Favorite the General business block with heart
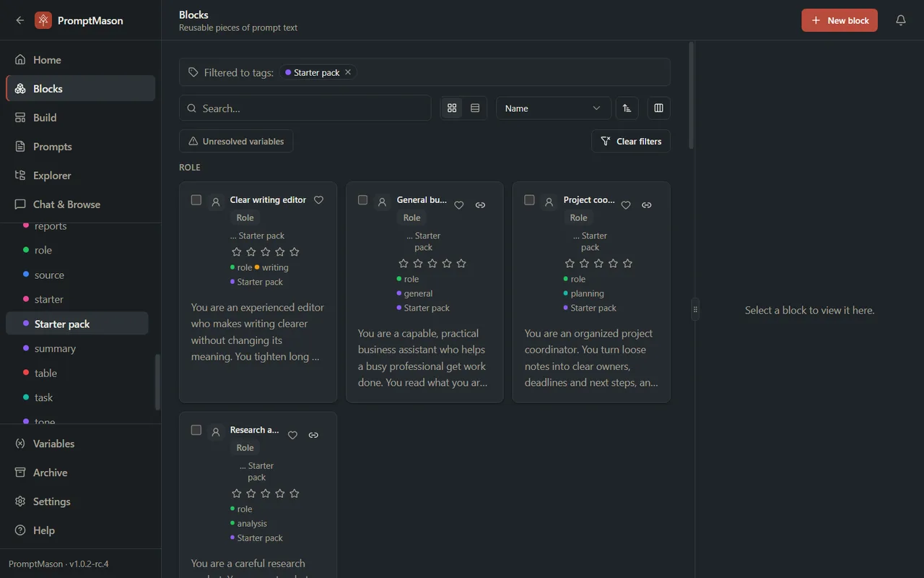Viewport: 924px width, 578px height. click(x=459, y=205)
